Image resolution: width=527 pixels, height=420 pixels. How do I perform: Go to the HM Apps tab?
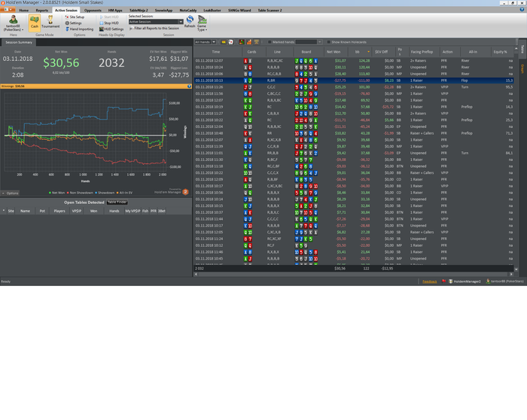(115, 11)
